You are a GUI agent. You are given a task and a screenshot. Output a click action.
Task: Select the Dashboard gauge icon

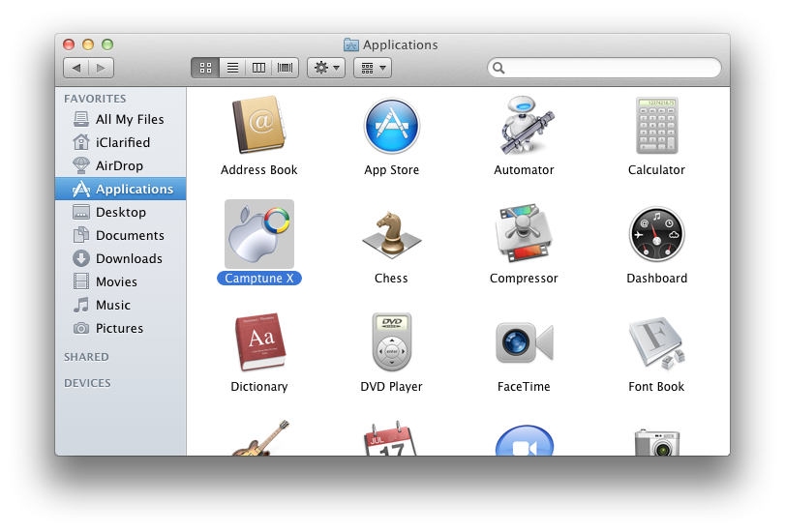(x=656, y=235)
